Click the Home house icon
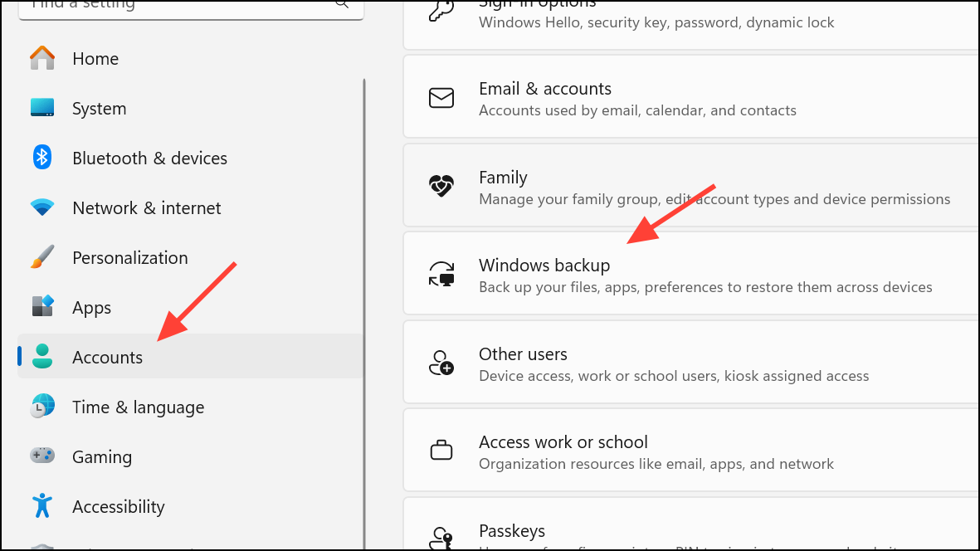 42,58
